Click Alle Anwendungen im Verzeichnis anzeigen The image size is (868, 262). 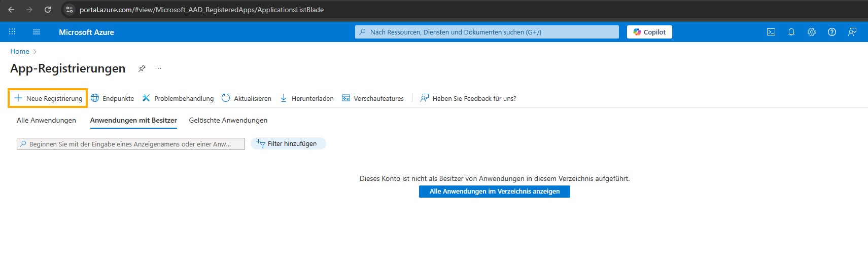coord(495,191)
